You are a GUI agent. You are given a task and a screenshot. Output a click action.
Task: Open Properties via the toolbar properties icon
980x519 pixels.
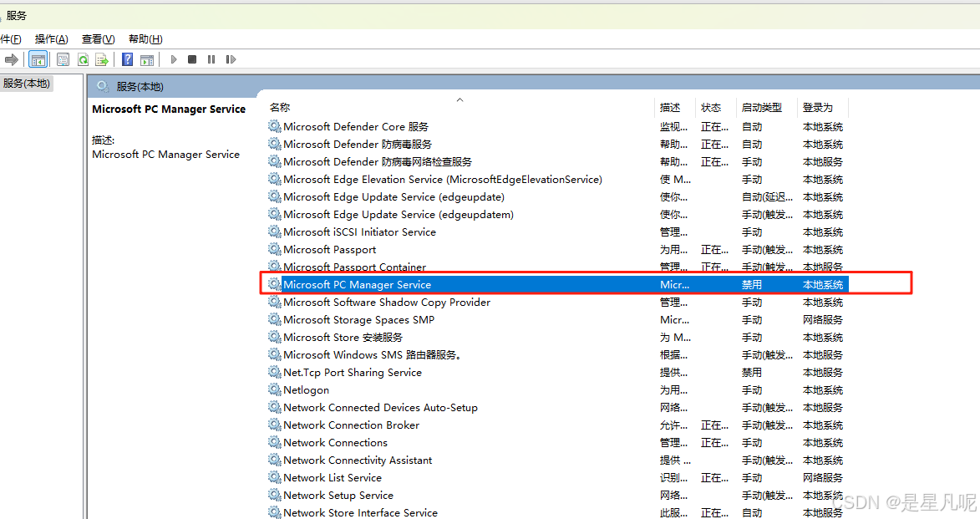(x=63, y=59)
